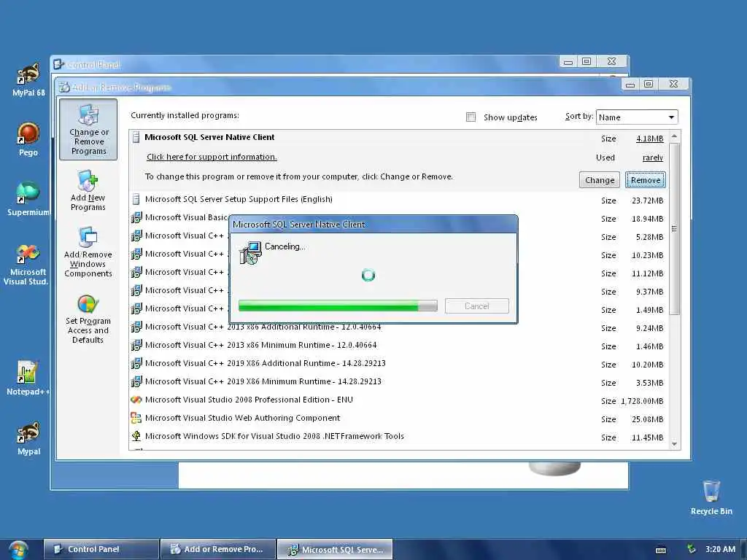Select Visual C++ 2013 x86 Minimum Runtime - 12.0.40664
Viewport: 747px width, 560px height.
[x=260, y=345]
